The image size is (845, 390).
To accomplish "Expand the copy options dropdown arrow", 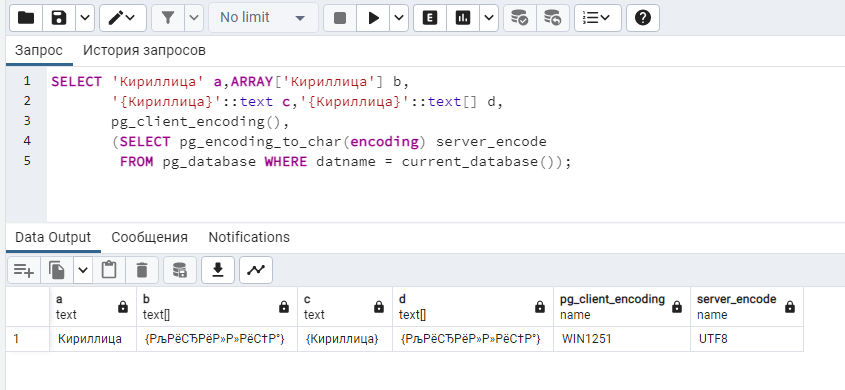I will pyautogui.click(x=82, y=270).
